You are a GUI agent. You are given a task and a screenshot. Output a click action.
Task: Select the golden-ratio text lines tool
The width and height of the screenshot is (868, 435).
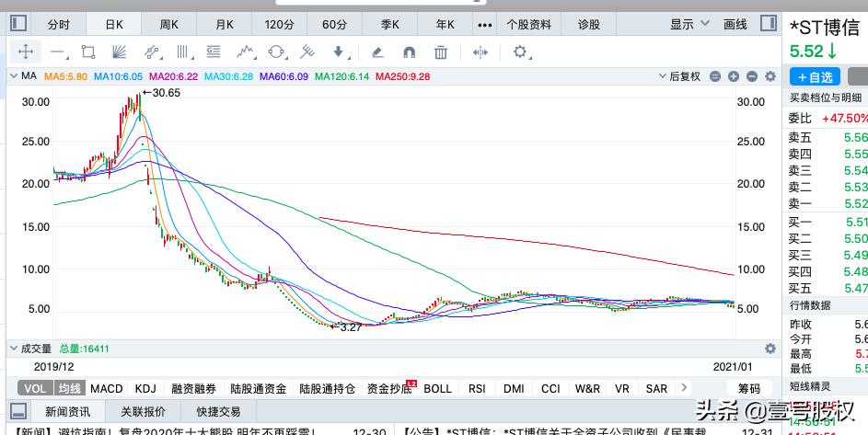coord(214,52)
